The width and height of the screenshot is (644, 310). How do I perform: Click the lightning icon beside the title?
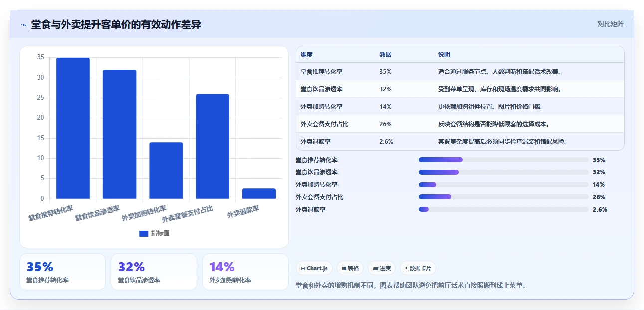(23, 25)
